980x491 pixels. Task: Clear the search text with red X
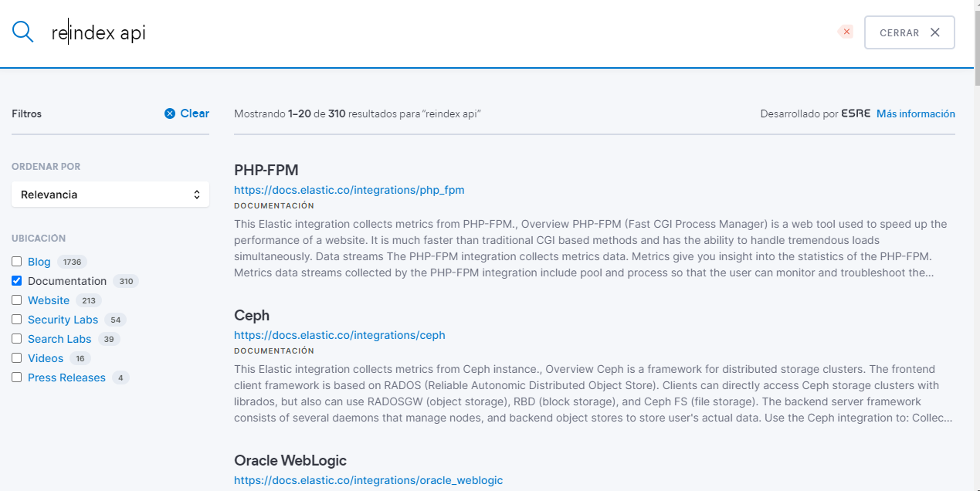[x=846, y=32]
